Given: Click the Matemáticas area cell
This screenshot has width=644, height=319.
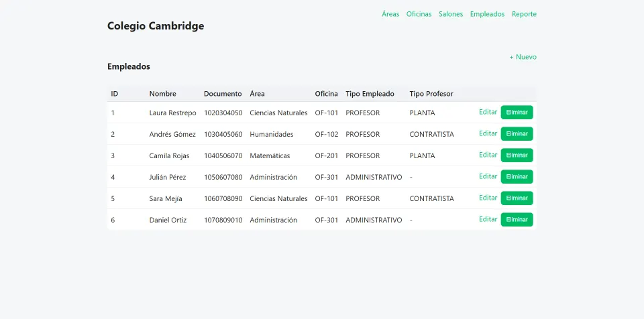Looking at the screenshot, I should pos(270,155).
